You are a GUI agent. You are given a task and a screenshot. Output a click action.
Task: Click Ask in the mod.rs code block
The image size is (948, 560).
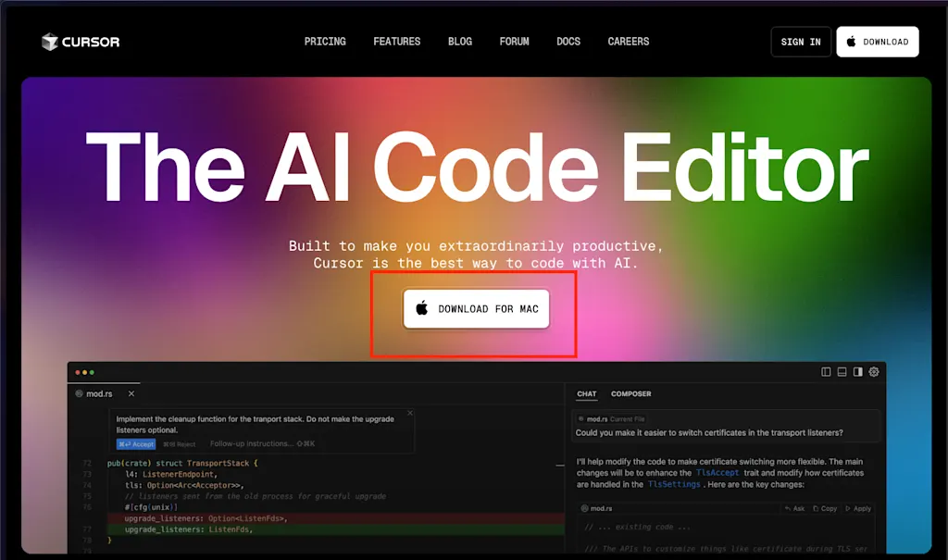pos(794,508)
